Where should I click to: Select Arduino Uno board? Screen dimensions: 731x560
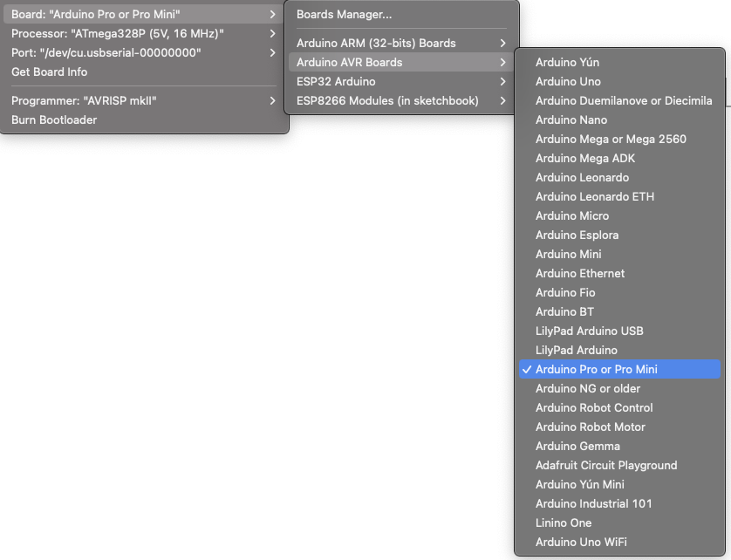point(619,82)
